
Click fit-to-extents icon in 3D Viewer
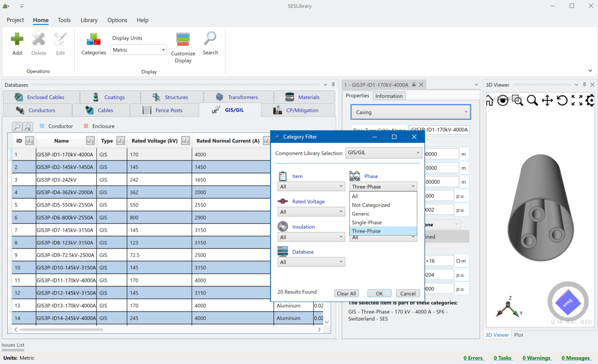[x=577, y=100]
